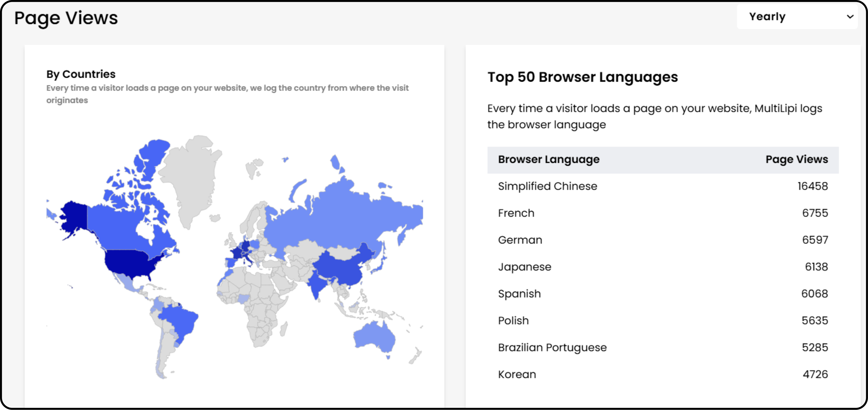Select the German language row
868x410 pixels.
click(x=663, y=240)
